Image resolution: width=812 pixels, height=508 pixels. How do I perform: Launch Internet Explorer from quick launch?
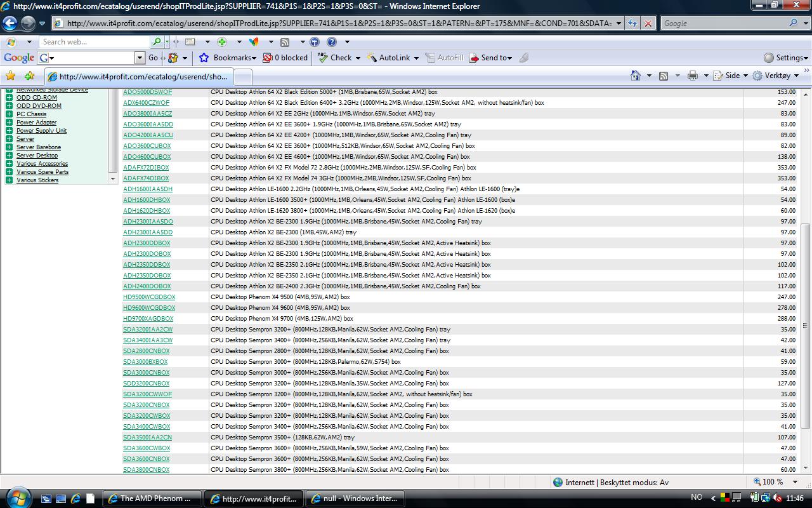75,498
